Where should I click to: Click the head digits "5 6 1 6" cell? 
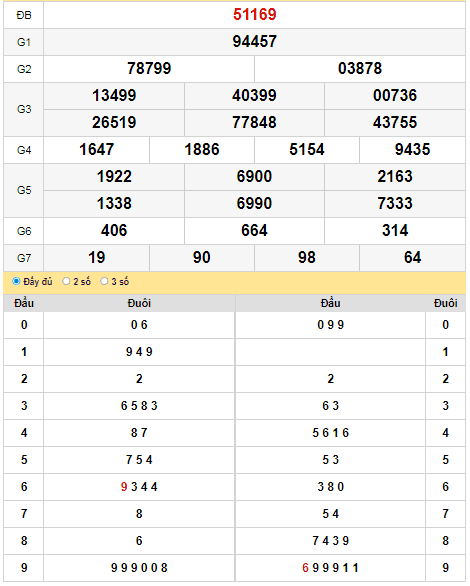coord(331,433)
